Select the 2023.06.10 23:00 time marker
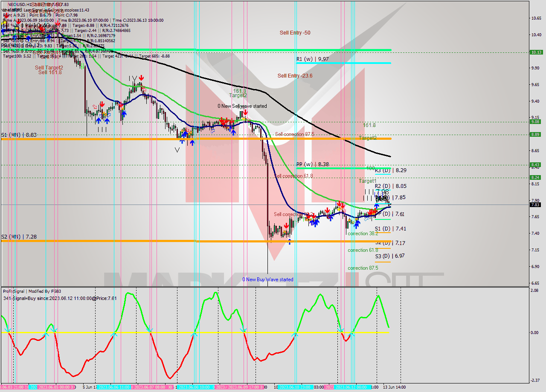The width and height of the screenshot is (546, 392). (295, 387)
